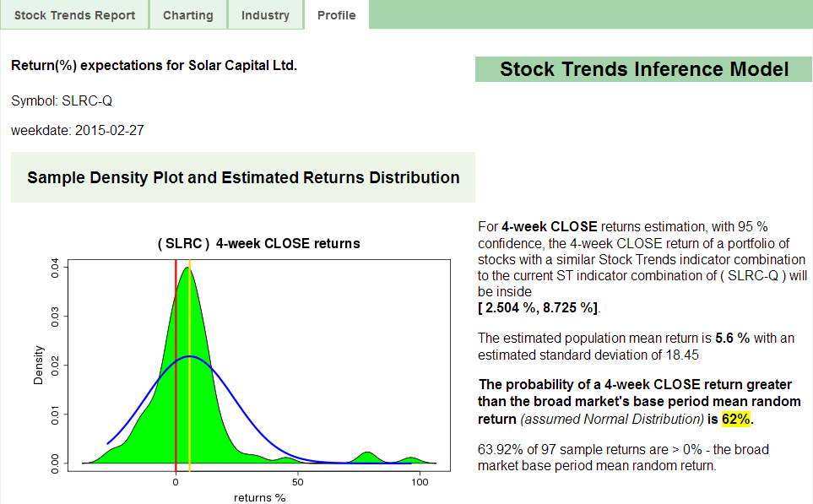Click the estimated standard deviation of 18.45 text
This screenshot has height=504, width=813.
pyautogui.click(x=588, y=355)
